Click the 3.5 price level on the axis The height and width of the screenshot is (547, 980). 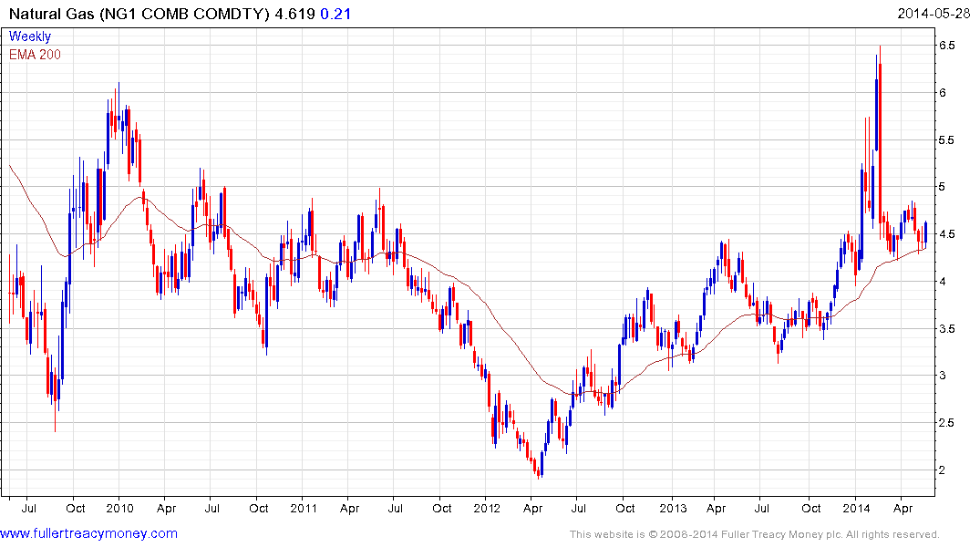(x=946, y=328)
